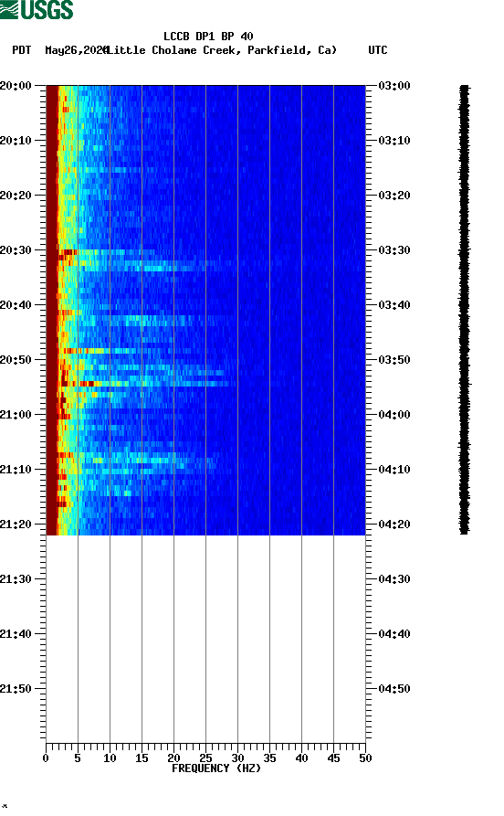Click the '20:20' PDT time label
504x816 pixels.
16,196
